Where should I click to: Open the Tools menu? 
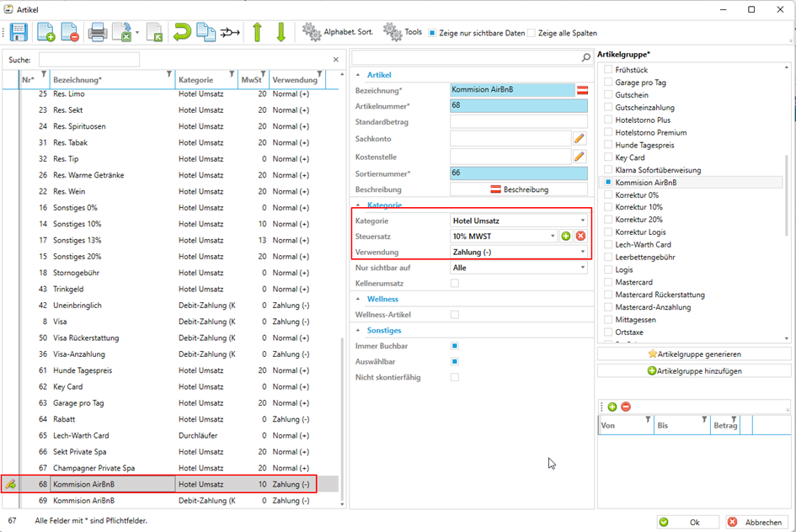pyautogui.click(x=403, y=33)
